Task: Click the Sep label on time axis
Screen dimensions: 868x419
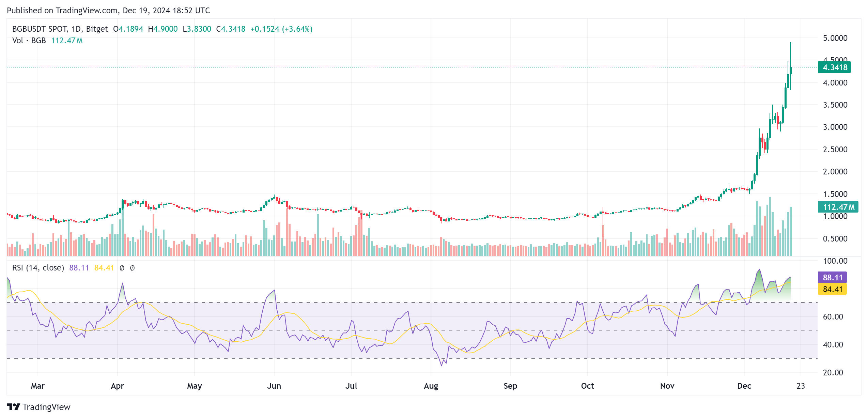Action: pyautogui.click(x=510, y=386)
